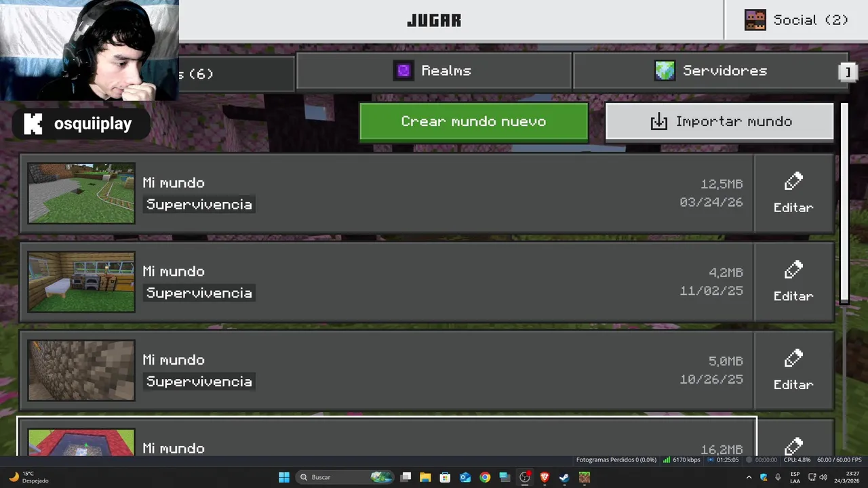
Task: Open File Explorer from the taskbar
Action: point(425,477)
